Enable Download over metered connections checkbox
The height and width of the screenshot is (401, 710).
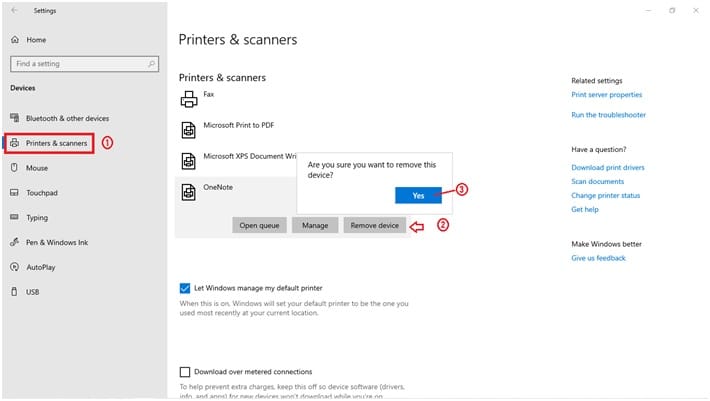point(185,372)
